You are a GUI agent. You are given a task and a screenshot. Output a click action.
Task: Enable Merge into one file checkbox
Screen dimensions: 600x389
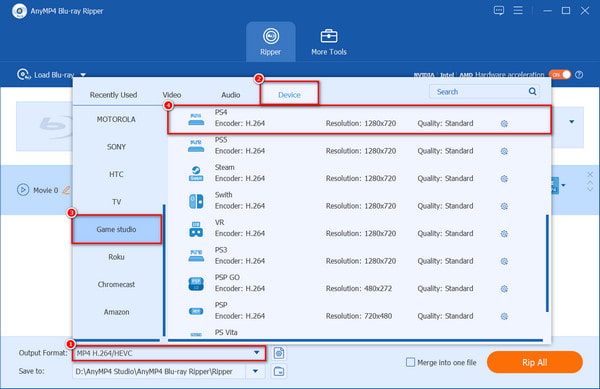click(410, 362)
